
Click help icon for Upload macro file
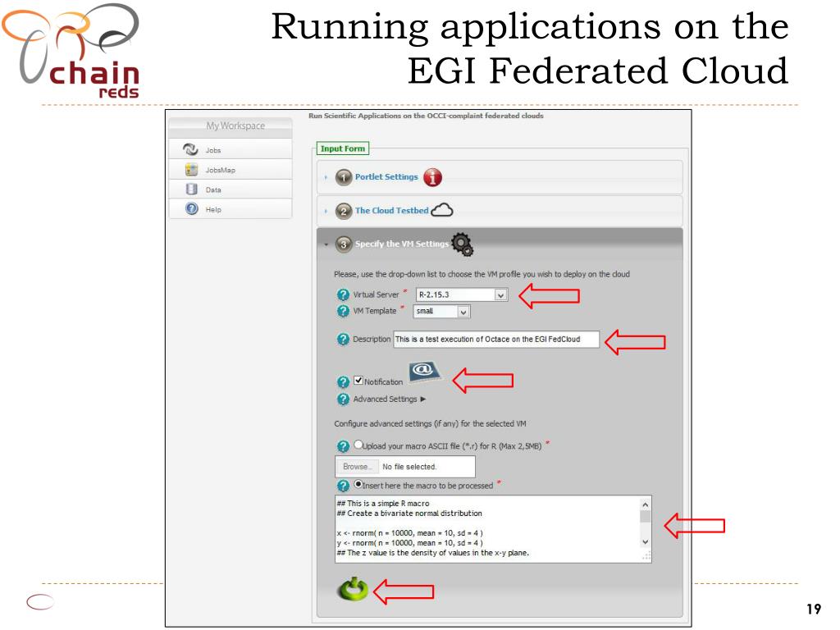click(343, 446)
